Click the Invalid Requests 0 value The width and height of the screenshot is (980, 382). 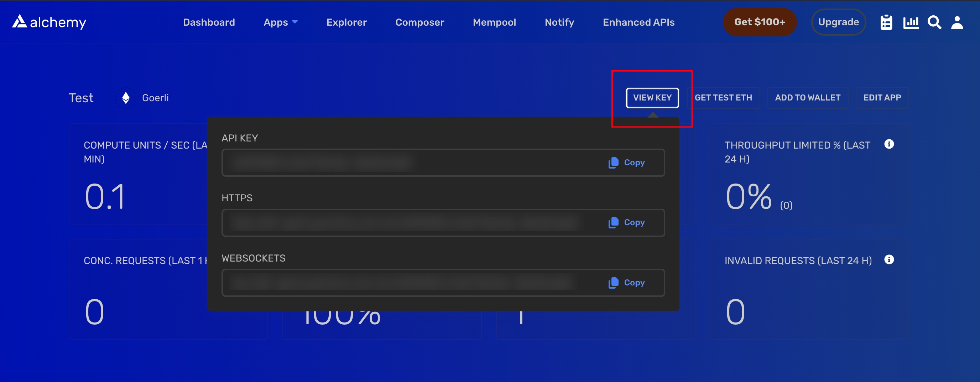(735, 312)
